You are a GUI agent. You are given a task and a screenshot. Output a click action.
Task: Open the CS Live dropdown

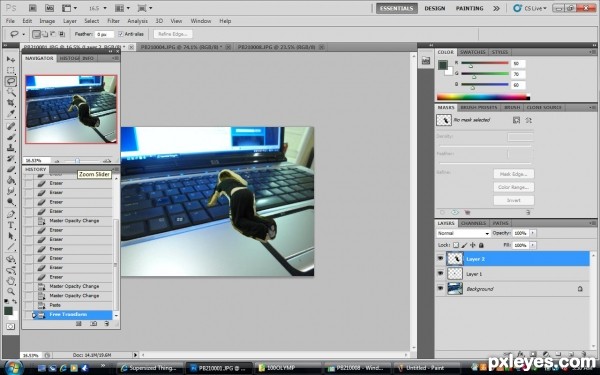coord(530,8)
